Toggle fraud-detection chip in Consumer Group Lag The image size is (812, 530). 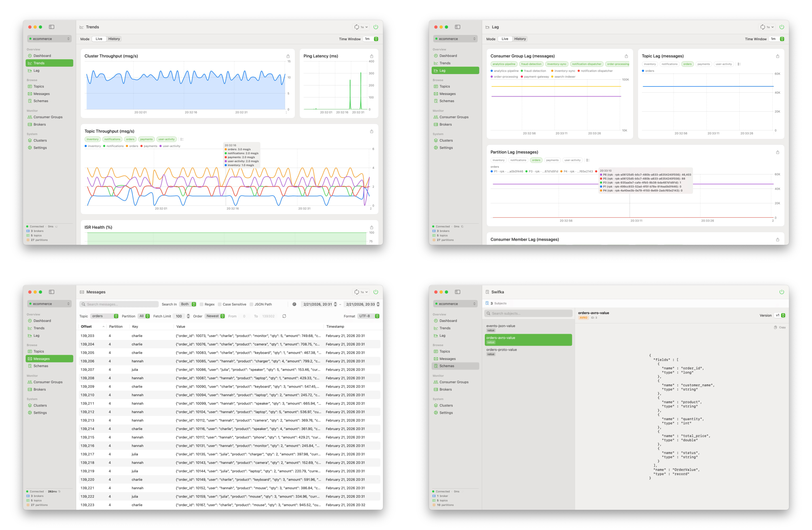click(531, 64)
